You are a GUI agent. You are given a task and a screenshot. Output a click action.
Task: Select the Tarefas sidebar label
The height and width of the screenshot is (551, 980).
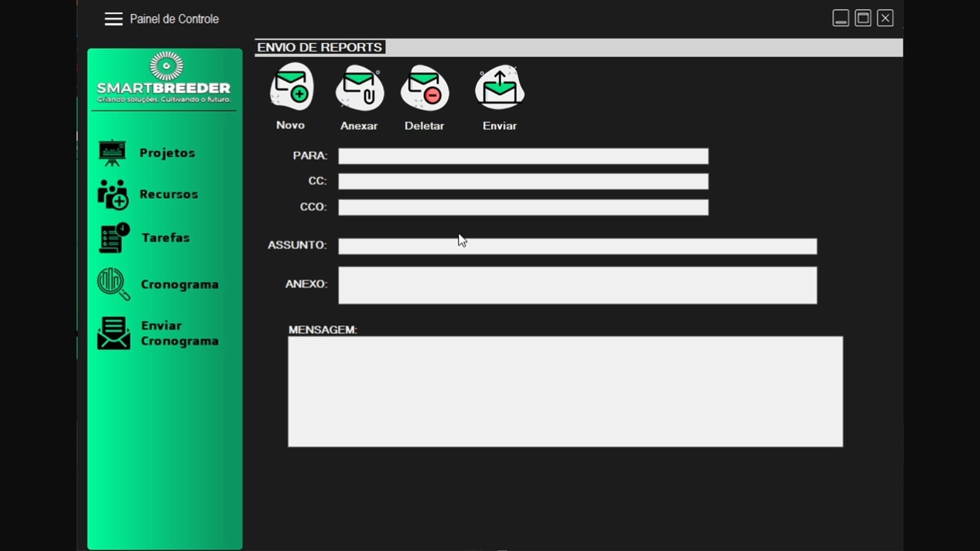166,238
